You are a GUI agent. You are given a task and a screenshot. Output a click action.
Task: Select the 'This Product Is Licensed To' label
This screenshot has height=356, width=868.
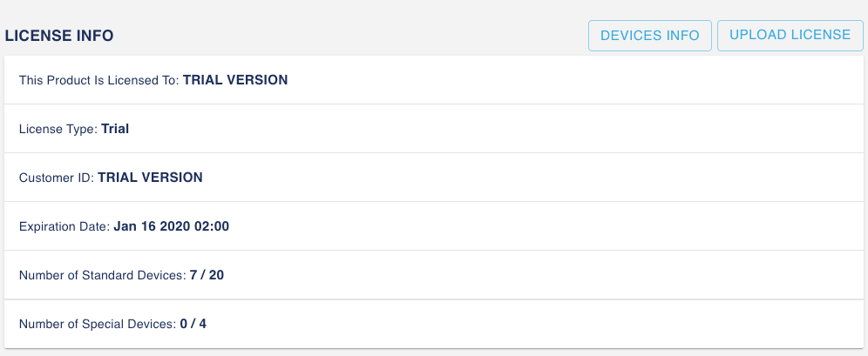tap(98, 80)
